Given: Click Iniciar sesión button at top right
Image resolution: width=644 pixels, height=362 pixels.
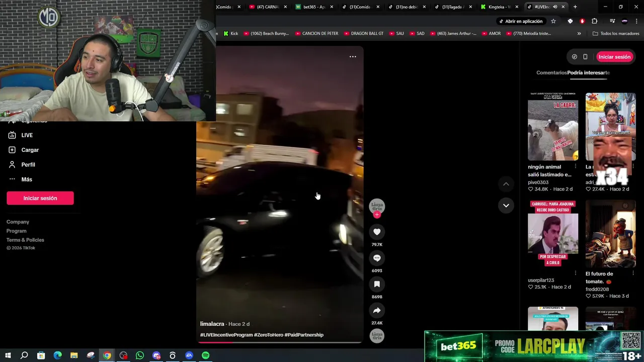Looking at the screenshot, I should (614, 57).
